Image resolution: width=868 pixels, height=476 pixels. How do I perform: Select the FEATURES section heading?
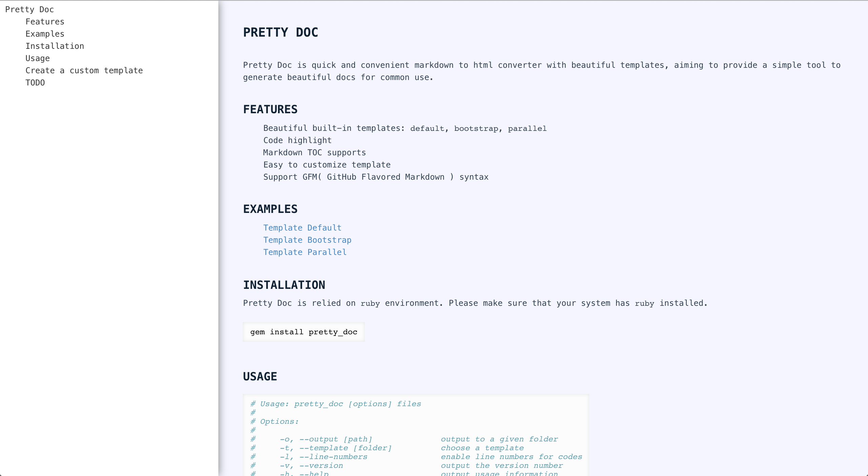point(270,109)
